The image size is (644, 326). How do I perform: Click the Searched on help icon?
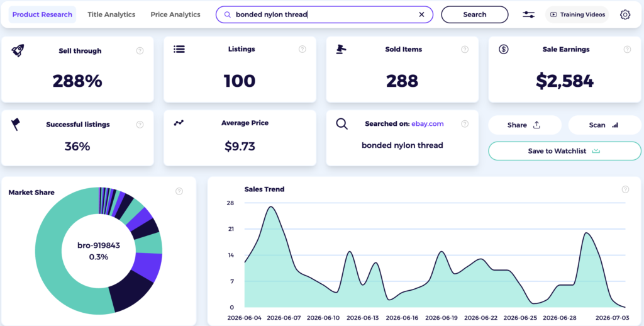click(465, 124)
